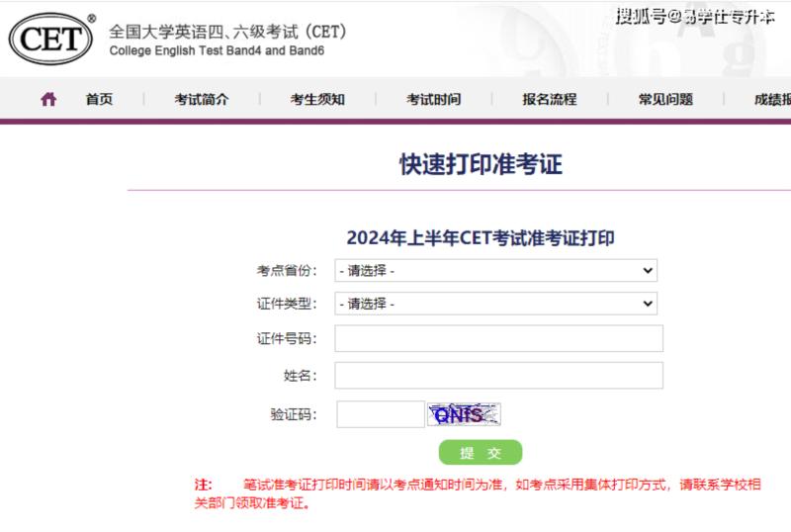This screenshot has height=532, width=791.
Task: Click the green 提交 button
Action: pos(481,452)
